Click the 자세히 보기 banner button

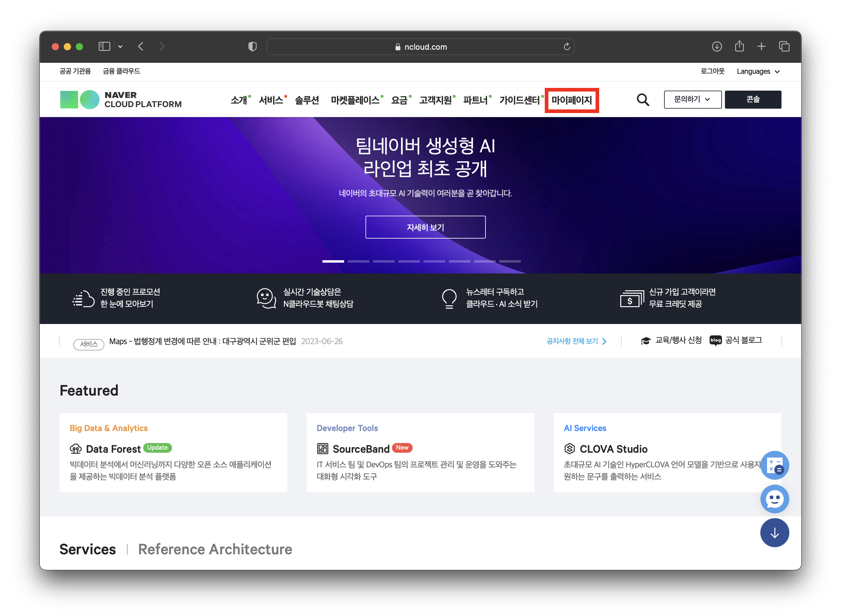point(425,227)
